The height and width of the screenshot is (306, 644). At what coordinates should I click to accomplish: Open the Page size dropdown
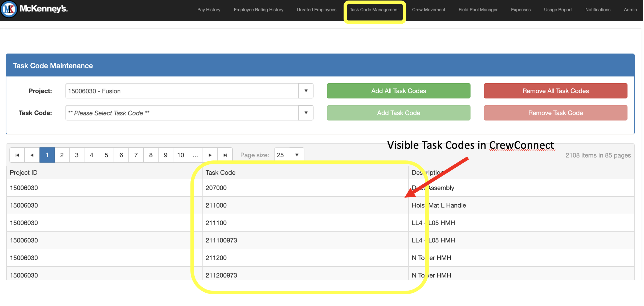(x=289, y=155)
